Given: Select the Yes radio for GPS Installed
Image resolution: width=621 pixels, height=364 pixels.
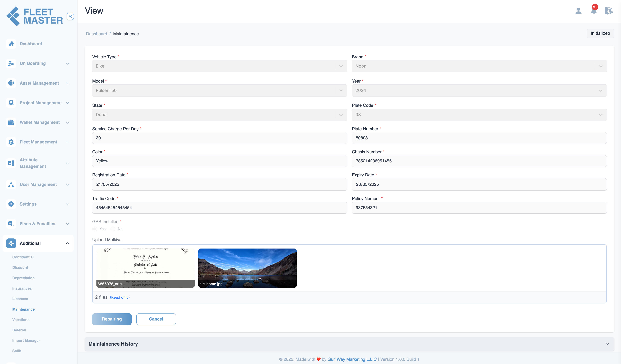Looking at the screenshot, I should click(95, 229).
